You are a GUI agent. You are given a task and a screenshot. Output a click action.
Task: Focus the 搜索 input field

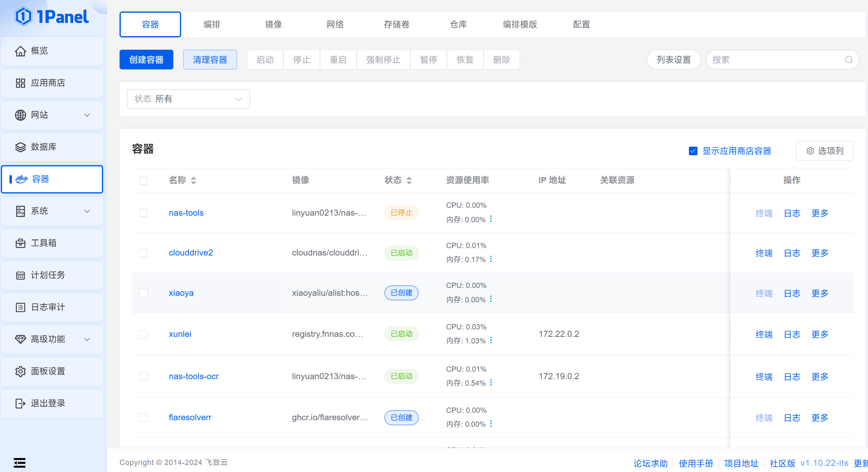[x=776, y=60]
